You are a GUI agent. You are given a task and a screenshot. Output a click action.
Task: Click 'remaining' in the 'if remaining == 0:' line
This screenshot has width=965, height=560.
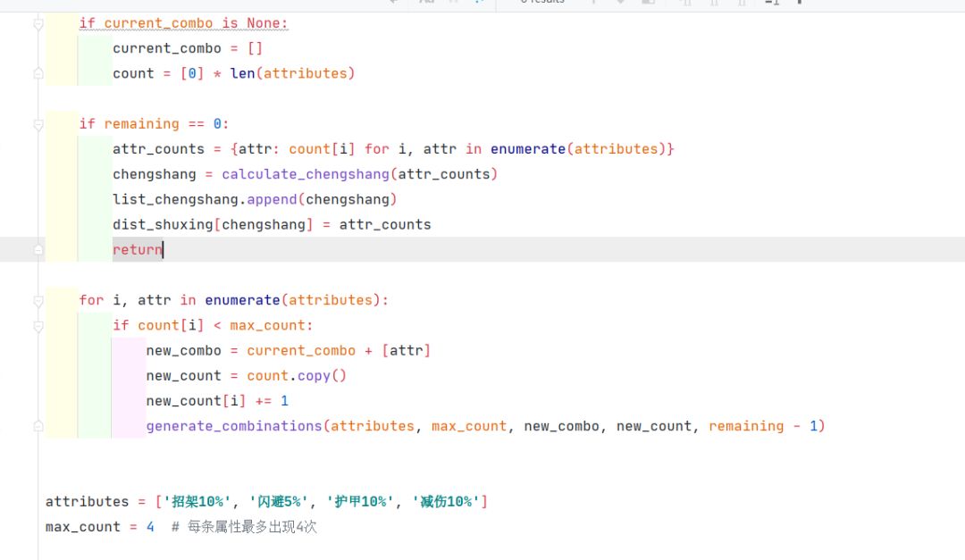[x=141, y=124]
